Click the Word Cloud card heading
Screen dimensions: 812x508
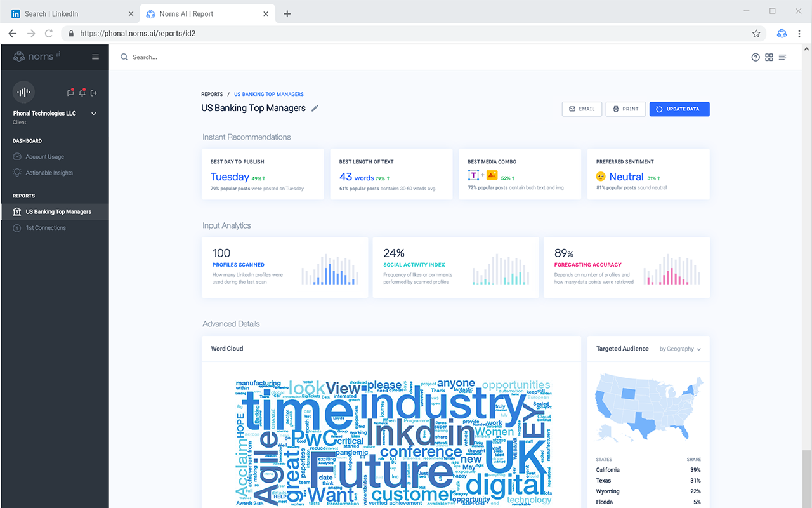tap(227, 349)
